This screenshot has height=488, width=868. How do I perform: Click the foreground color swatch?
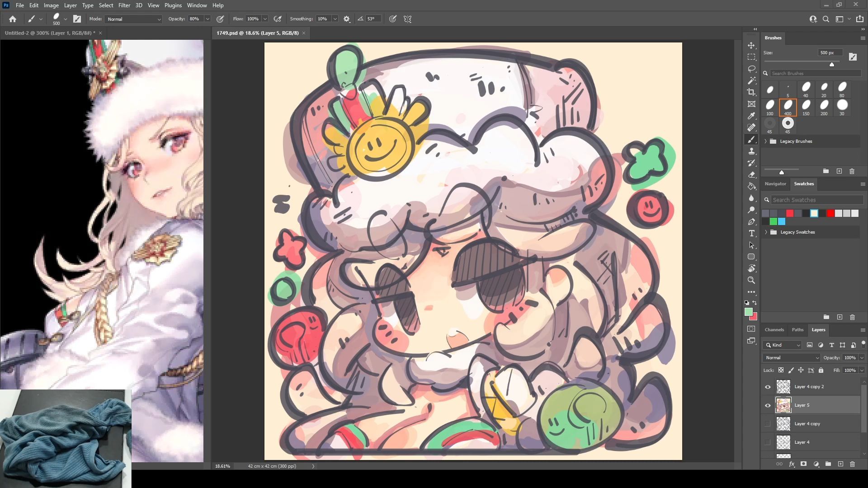coord(749,312)
